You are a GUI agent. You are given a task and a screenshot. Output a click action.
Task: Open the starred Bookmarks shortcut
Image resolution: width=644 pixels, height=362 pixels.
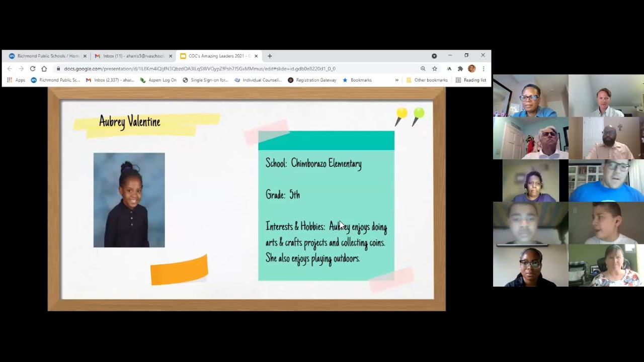357,80
